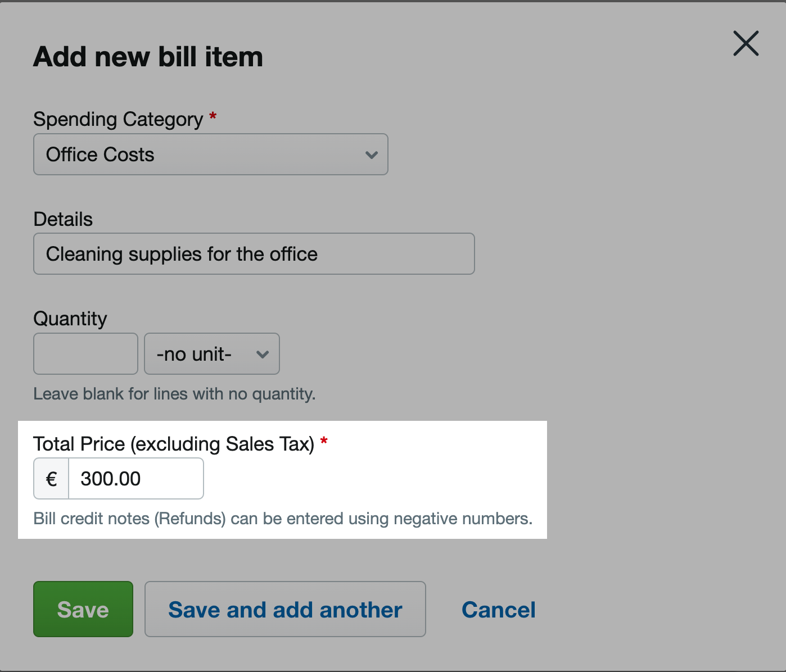Expand the -no unit- dropdown
The width and height of the screenshot is (786, 672).
point(212,354)
